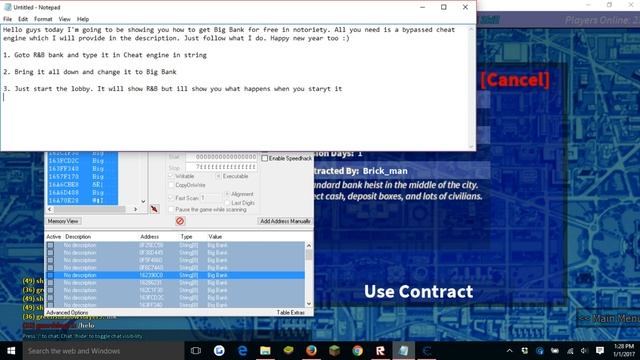This screenshot has width=640, height=360.
Task: Open the Action Center notifications icon
Action: (600, 351)
